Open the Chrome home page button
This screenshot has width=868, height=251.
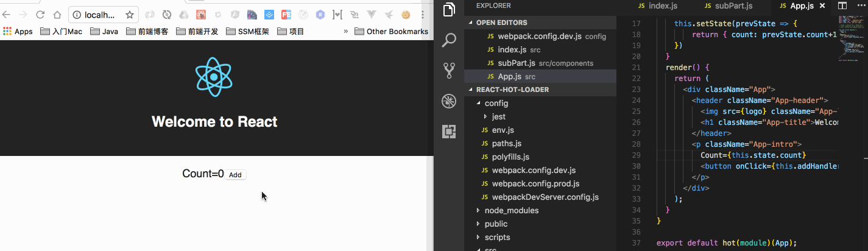[x=57, y=15]
